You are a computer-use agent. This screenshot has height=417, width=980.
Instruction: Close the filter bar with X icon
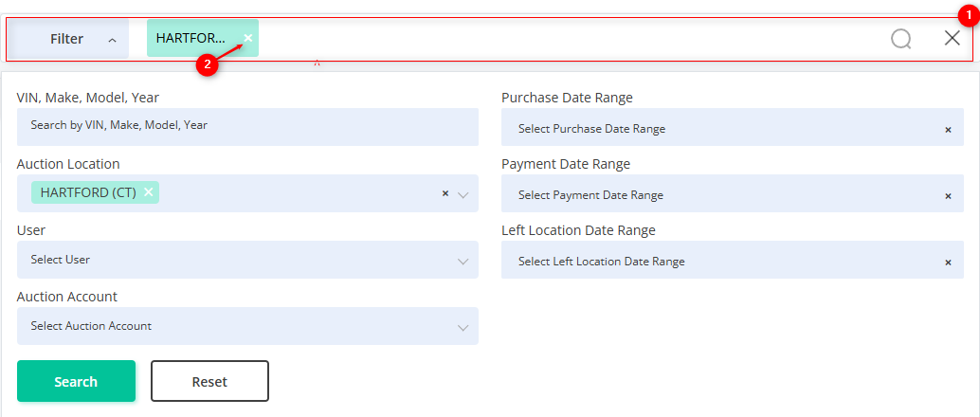click(953, 38)
